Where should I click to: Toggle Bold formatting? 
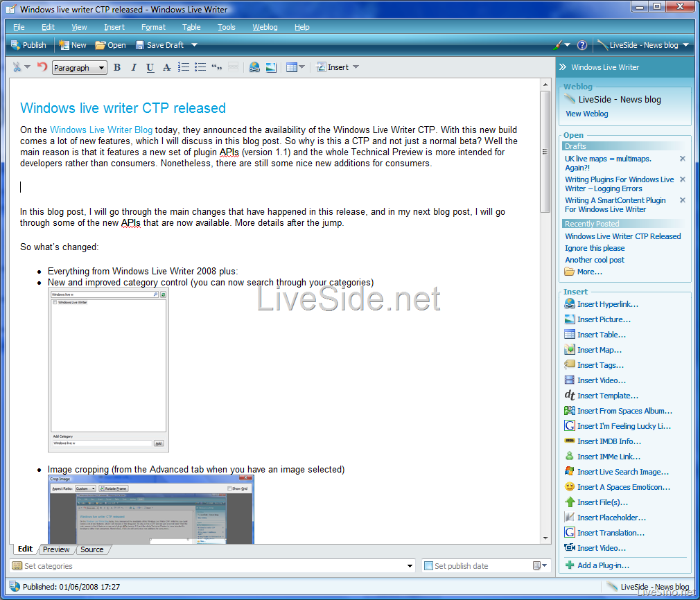pos(117,67)
